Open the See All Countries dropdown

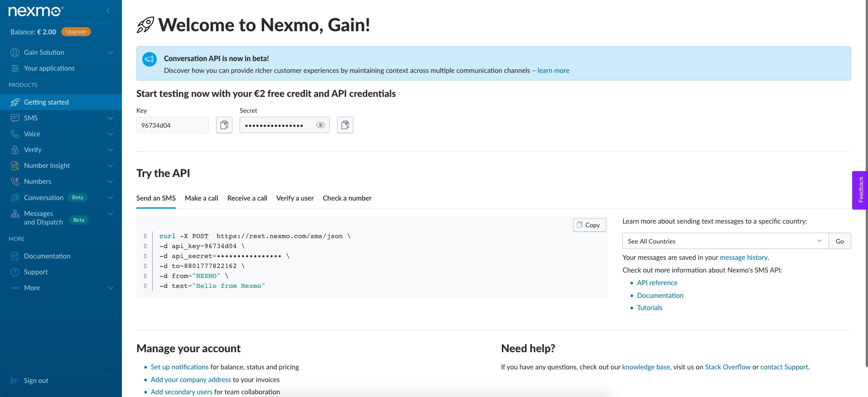pos(725,241)
